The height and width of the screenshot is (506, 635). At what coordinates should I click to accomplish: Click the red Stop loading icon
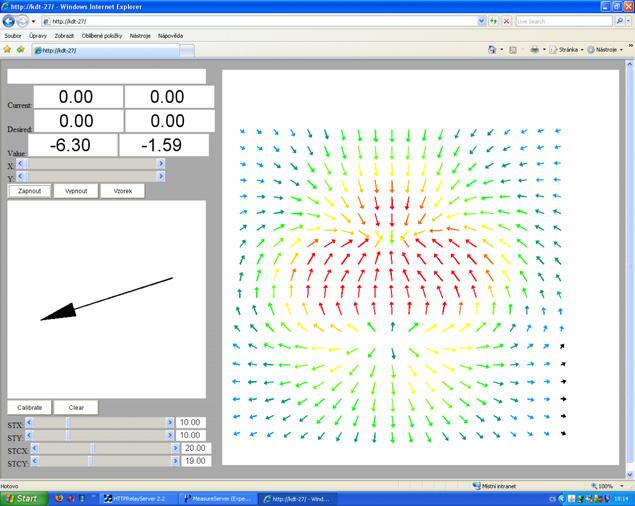click(506, 21)
